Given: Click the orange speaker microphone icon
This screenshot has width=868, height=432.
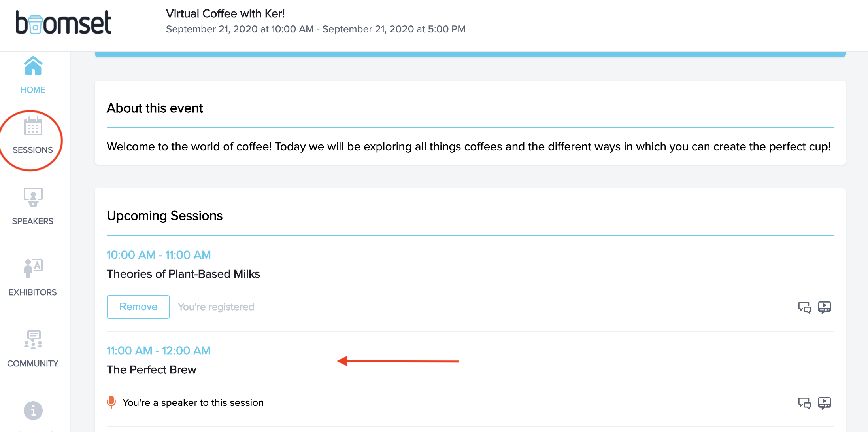Looking at the screenshot, I should pyautogui.click(x=111, y=402).
